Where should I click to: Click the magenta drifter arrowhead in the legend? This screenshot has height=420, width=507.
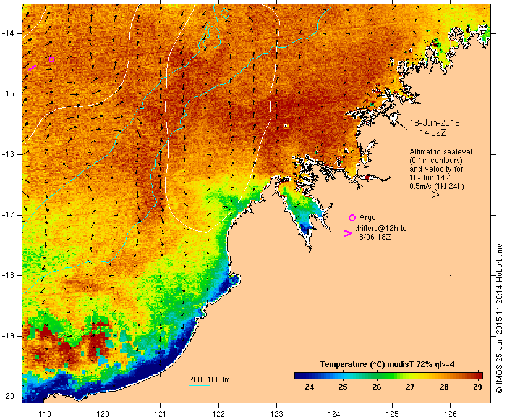347,233
